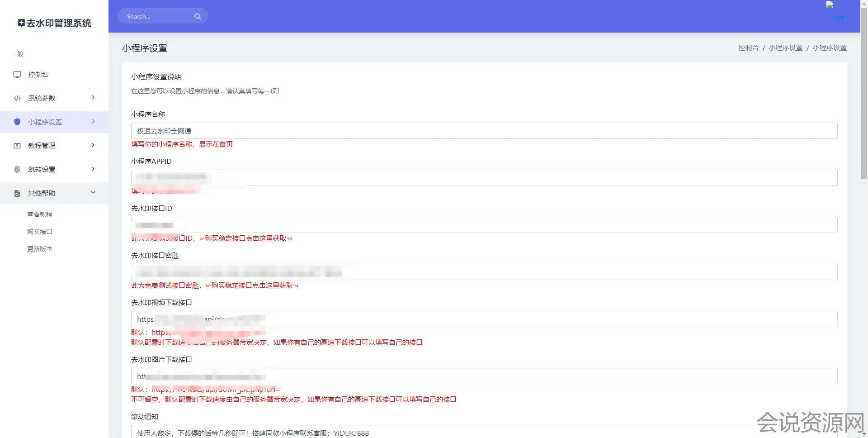Expand the 跳转设置 chevron arrow
868x438 pixels.
[x=93, y=169]
